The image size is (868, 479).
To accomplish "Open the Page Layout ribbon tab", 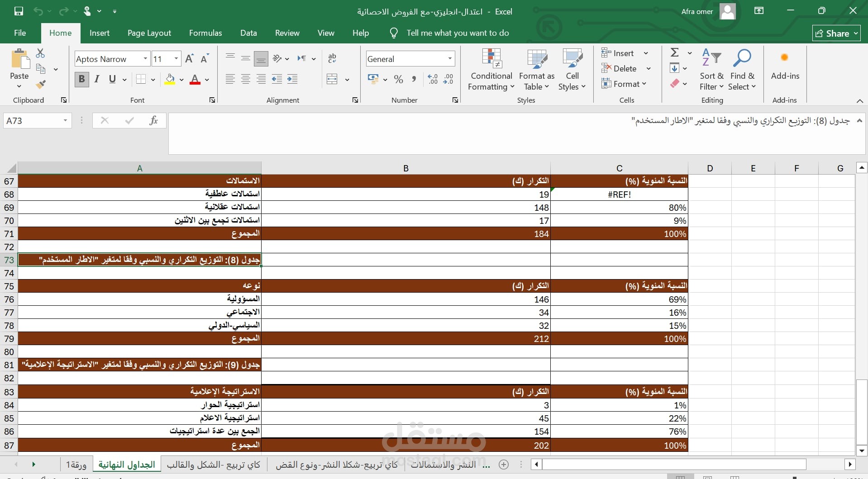I will point(149,33).
